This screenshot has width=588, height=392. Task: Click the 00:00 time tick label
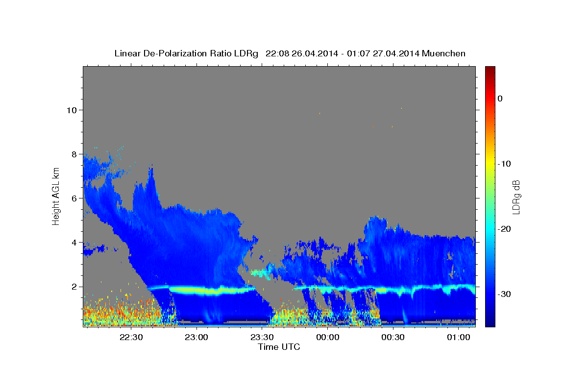pyautogui.click(x=328, y=337)
